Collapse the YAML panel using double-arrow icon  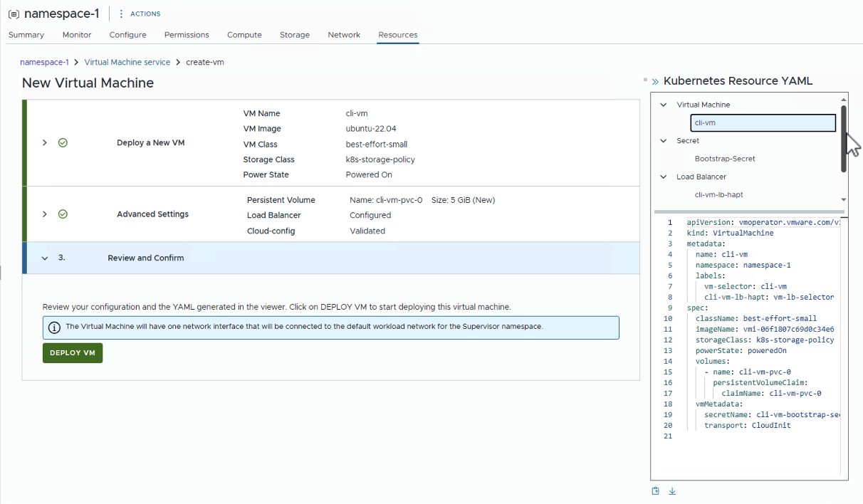point(655,82)
